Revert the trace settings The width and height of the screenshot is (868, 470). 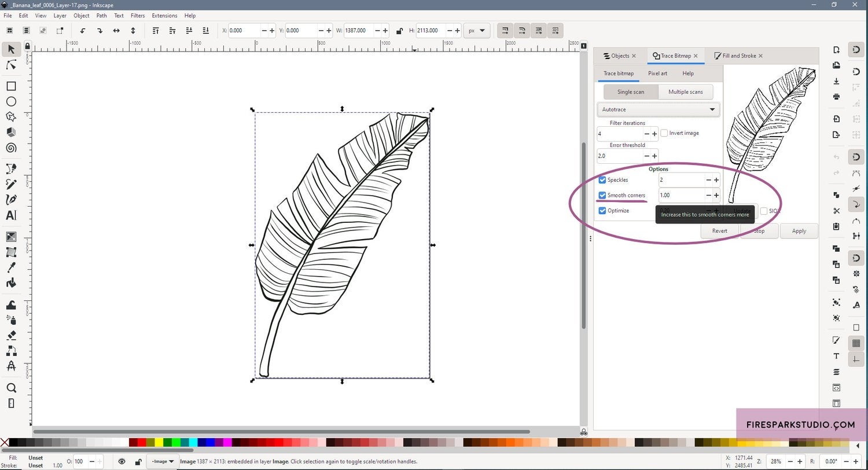[719, 230]
